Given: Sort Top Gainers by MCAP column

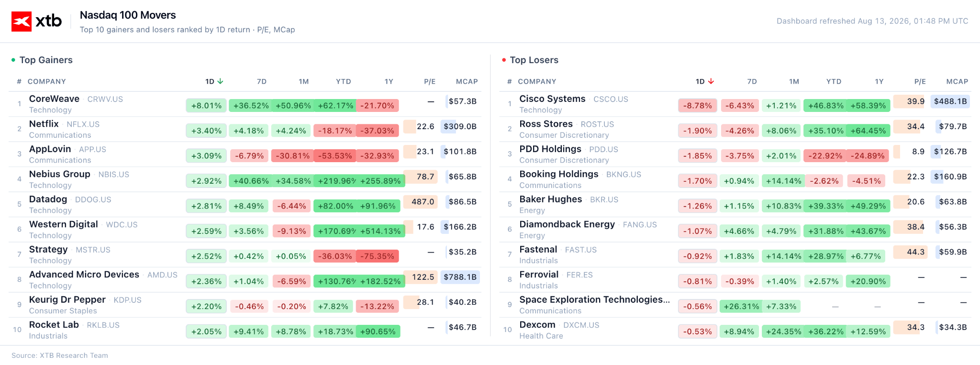Looking at the screenshot, I should [467, 81].
